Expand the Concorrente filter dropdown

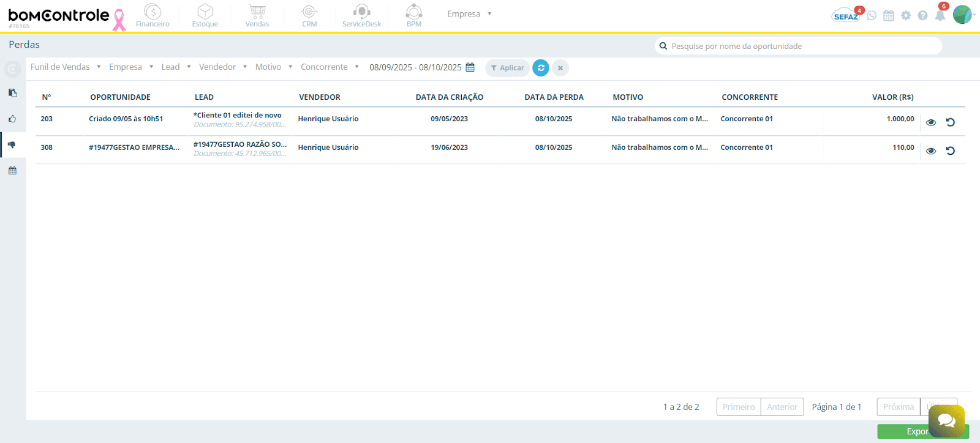330,67
